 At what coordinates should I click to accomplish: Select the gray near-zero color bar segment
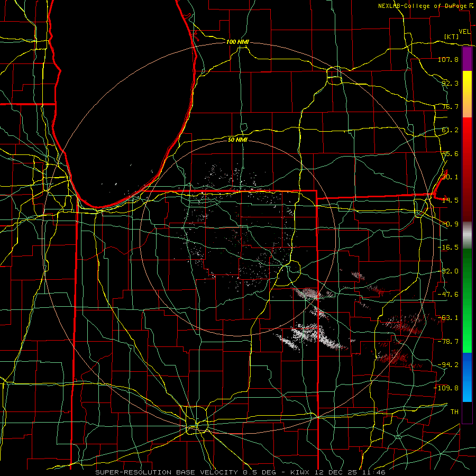click(467, 235)
